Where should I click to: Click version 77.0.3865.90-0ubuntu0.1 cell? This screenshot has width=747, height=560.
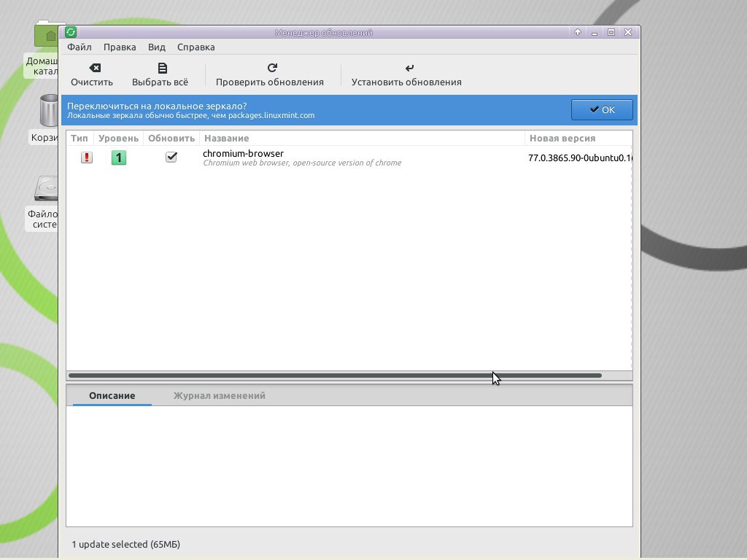point(580,157)
